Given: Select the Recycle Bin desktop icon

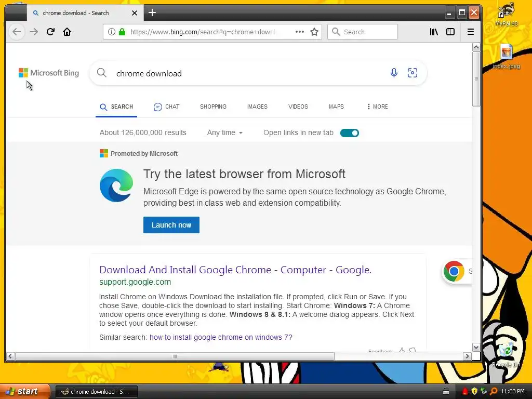Looking at the screenshot, I should (506, 354).
